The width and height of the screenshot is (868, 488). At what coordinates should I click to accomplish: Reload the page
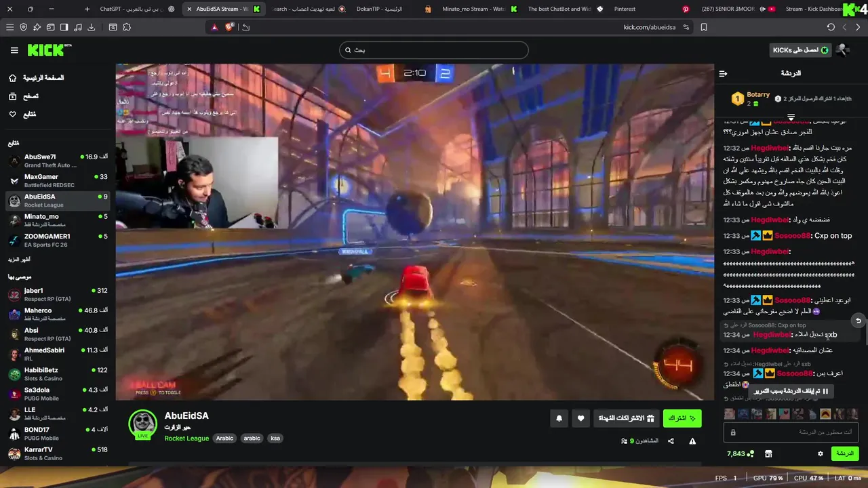click(x=831, y=27)
